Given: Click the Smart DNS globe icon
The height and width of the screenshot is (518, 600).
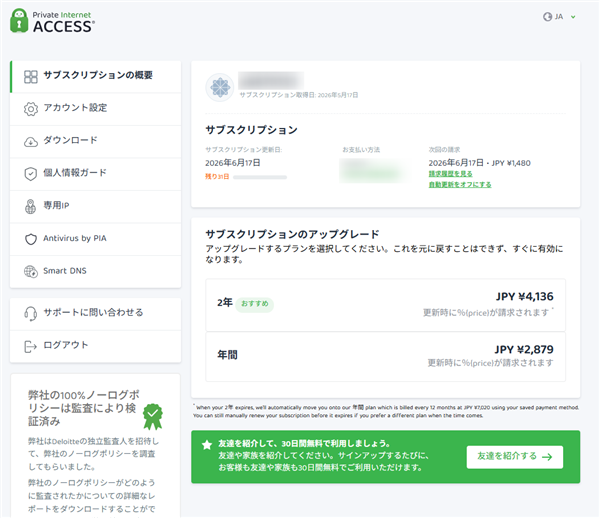Looking at the screenshot, I should pyautogui.click(x=31, y=272).
